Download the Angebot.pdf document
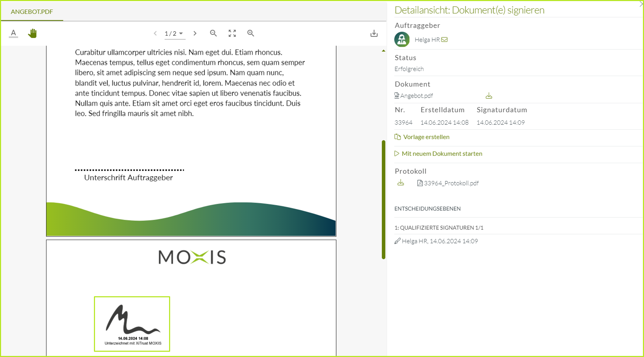Viewport: 644px width, 357px height. [489, 96]
